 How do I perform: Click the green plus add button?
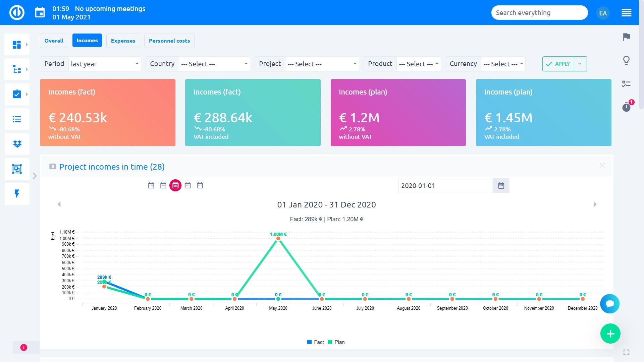[x=610, y=334]
